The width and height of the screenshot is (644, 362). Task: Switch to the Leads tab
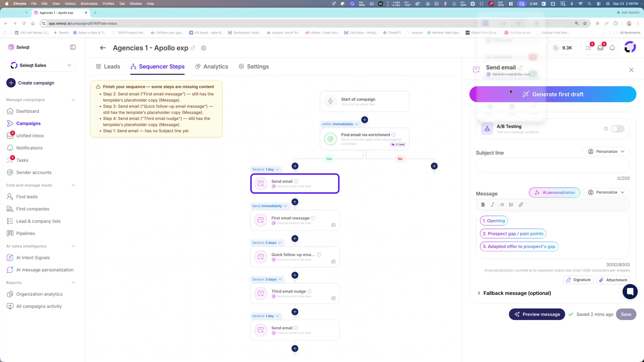[108, 67]
